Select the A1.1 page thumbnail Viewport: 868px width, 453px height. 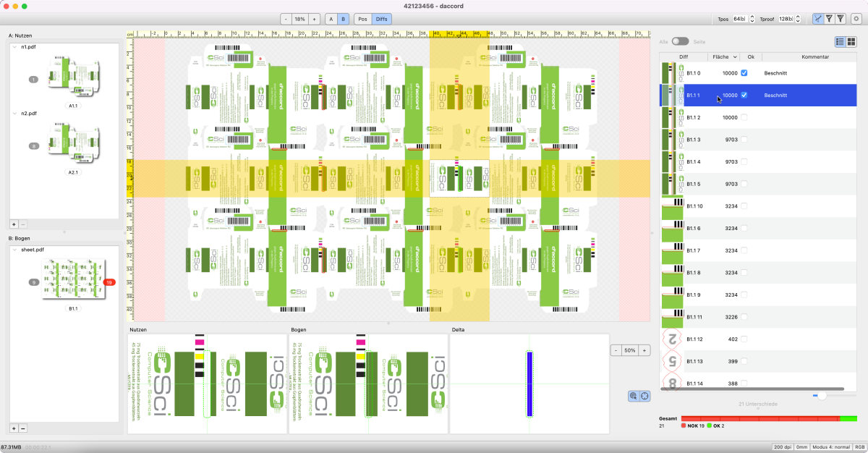pyautogui.click(x=73, y=75)
